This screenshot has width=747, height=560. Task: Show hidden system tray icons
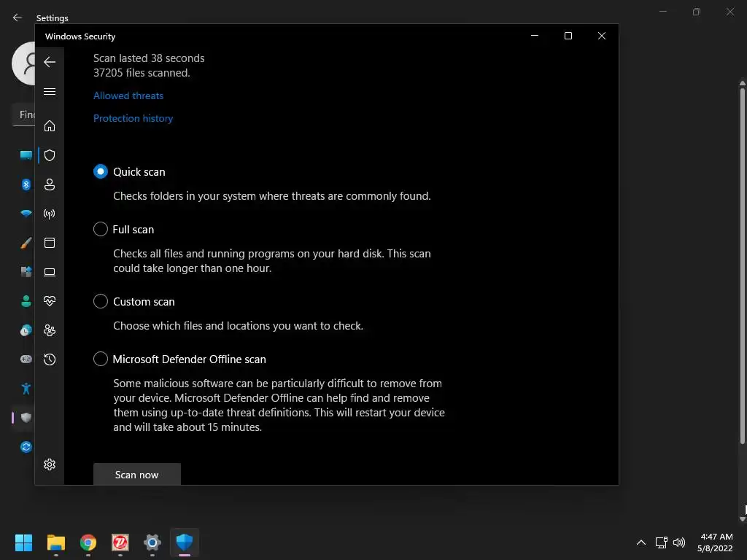point(641,542)
